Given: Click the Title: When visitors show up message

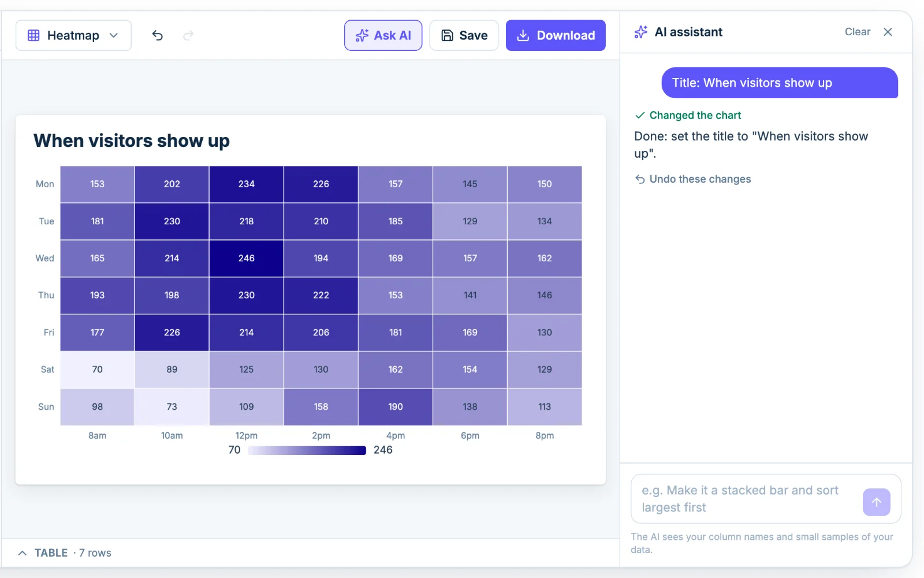Looking at the screenshot, I should point(780,83).
